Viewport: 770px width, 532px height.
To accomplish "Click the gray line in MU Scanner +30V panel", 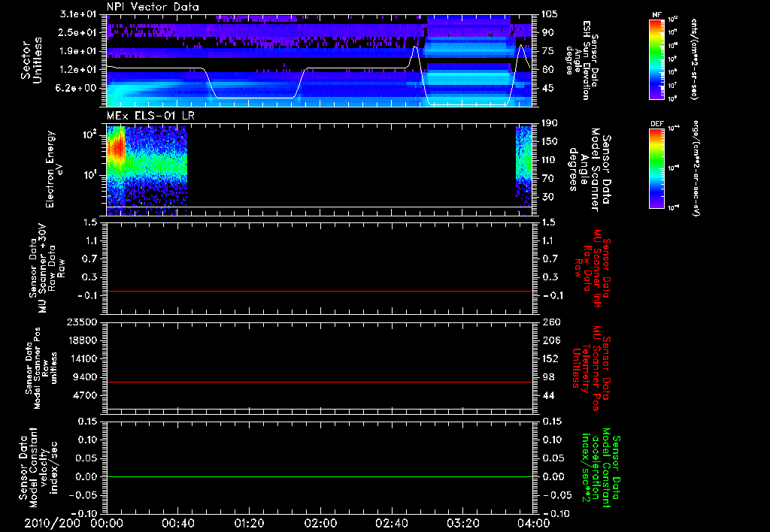I will tap(320, 291).
